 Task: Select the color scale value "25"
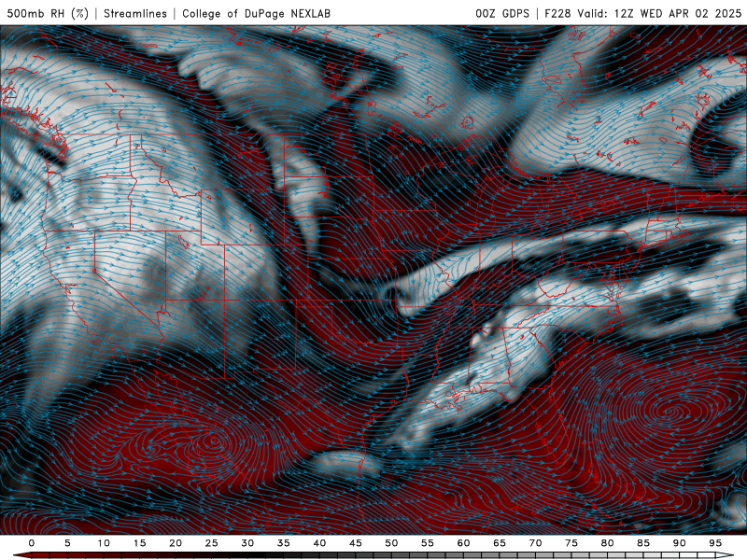211,543
